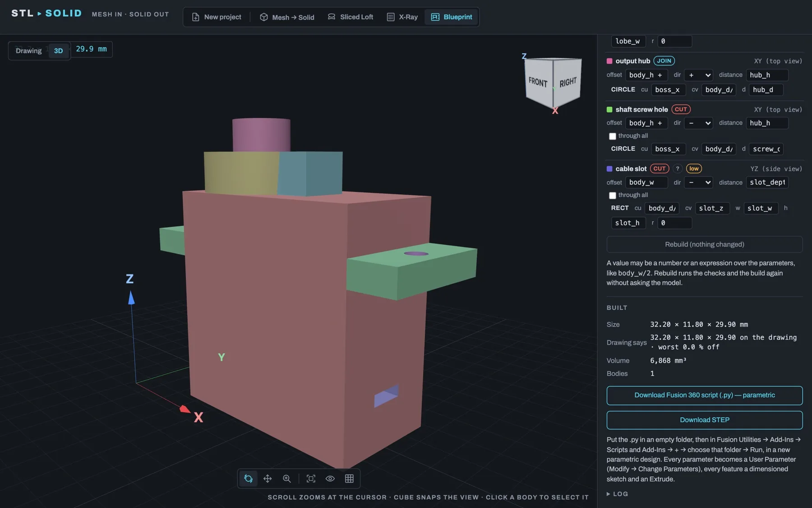Expand the LOG section

pos(617,494)
